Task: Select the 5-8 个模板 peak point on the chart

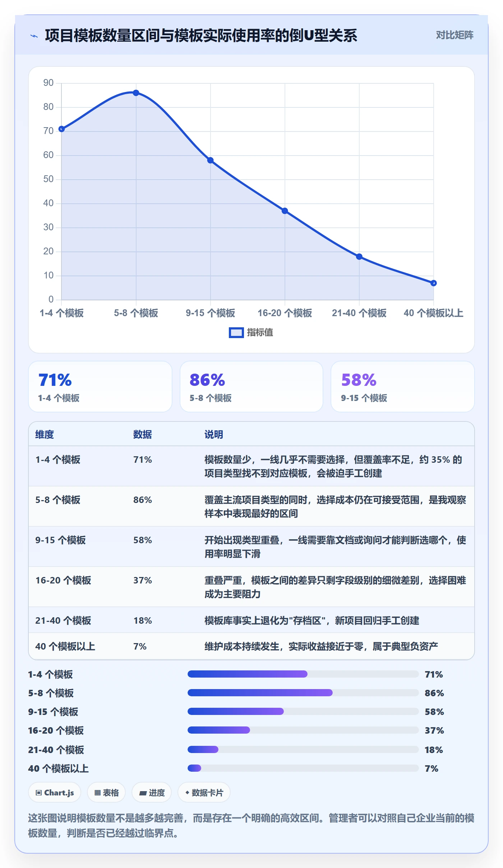Action: point(136,93)
